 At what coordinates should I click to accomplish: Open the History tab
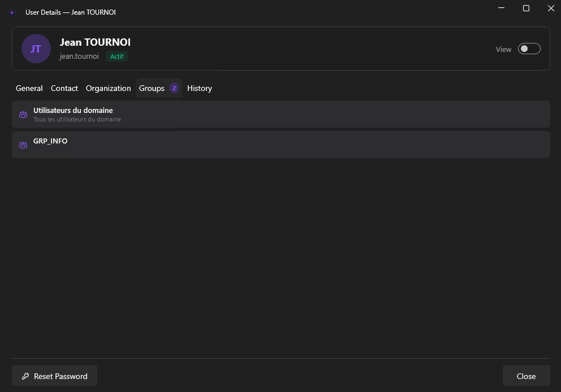pos(199,88)
